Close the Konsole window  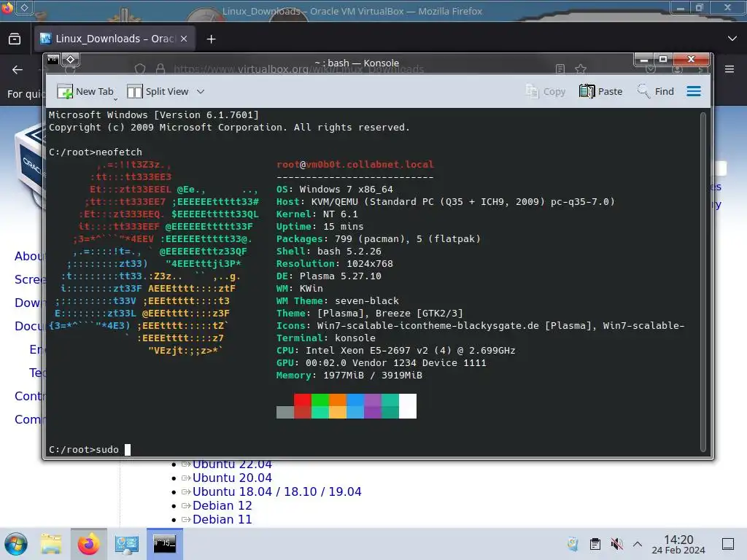(x=692, y=59)
